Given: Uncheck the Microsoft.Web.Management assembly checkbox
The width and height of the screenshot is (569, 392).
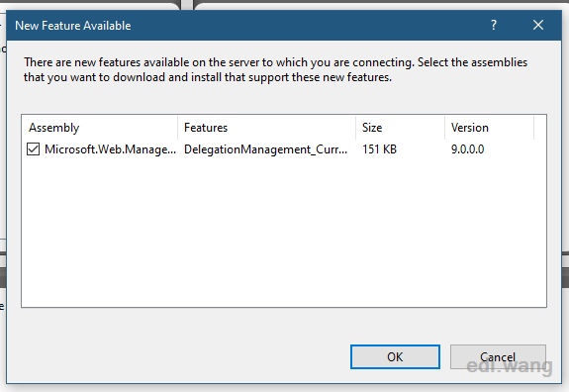Looking at the screenshot, I should tap(33, 149).
